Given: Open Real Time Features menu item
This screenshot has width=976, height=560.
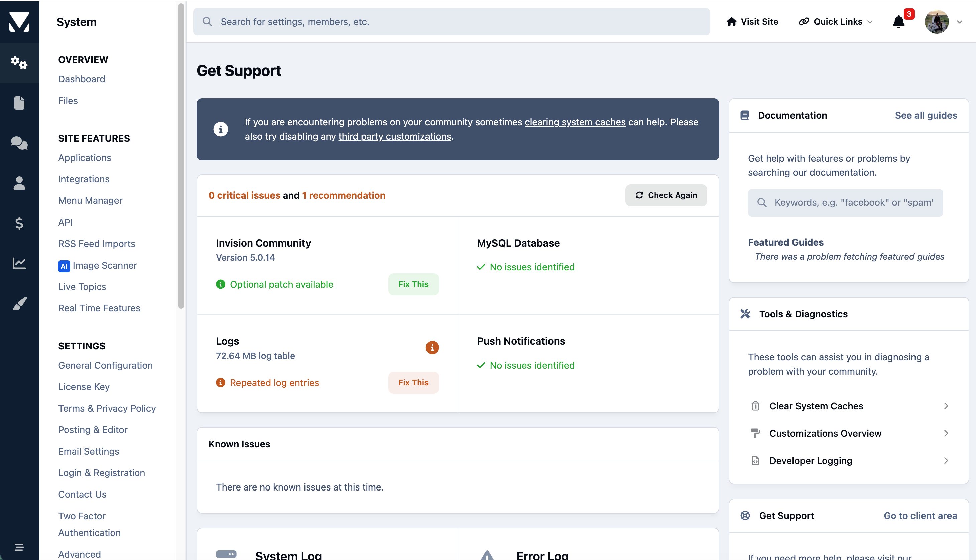Looking at the screenshot, I should 99,308.
